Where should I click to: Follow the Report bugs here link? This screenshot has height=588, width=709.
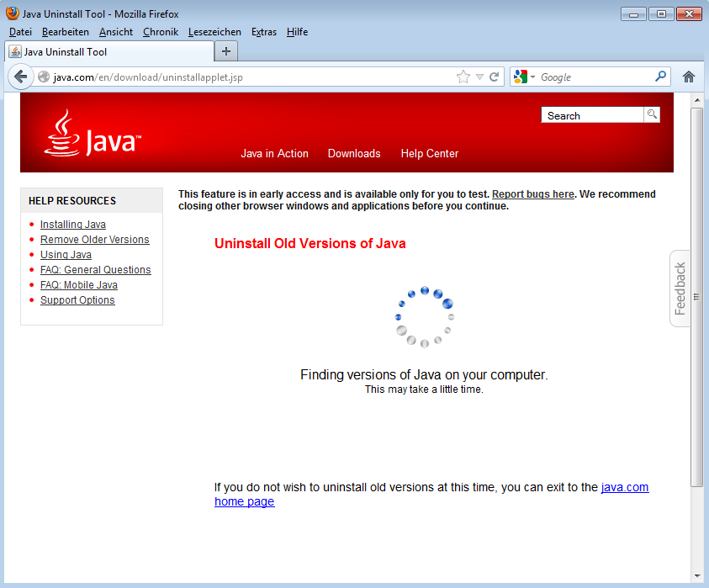coord(532,194)
